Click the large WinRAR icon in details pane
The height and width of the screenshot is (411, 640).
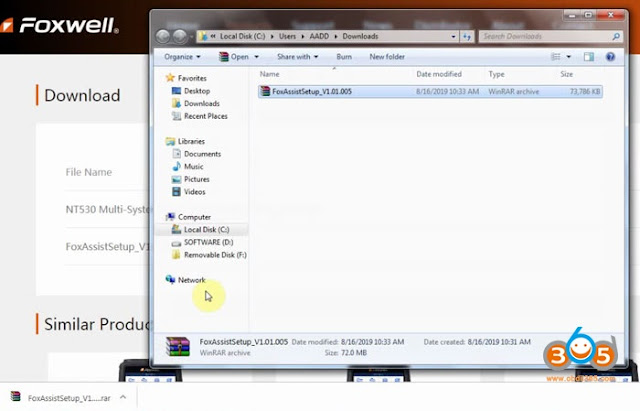click(178, 347)
